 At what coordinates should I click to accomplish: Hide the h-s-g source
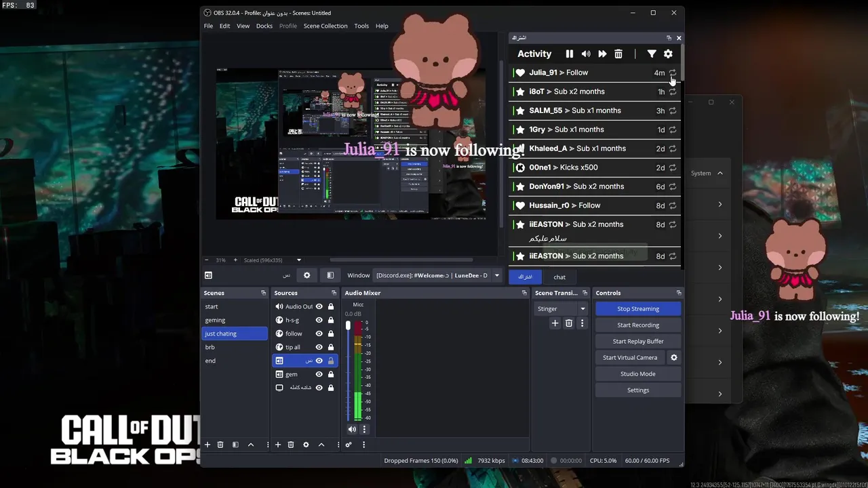click(x=319, y=320)
